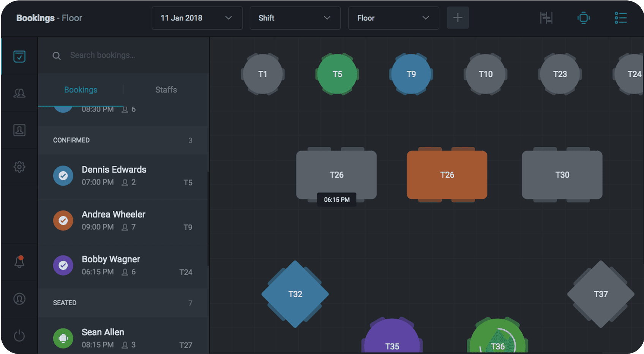
Task: Open the bookings calendar sidebar icon
Action: click(x=19, y=56)
